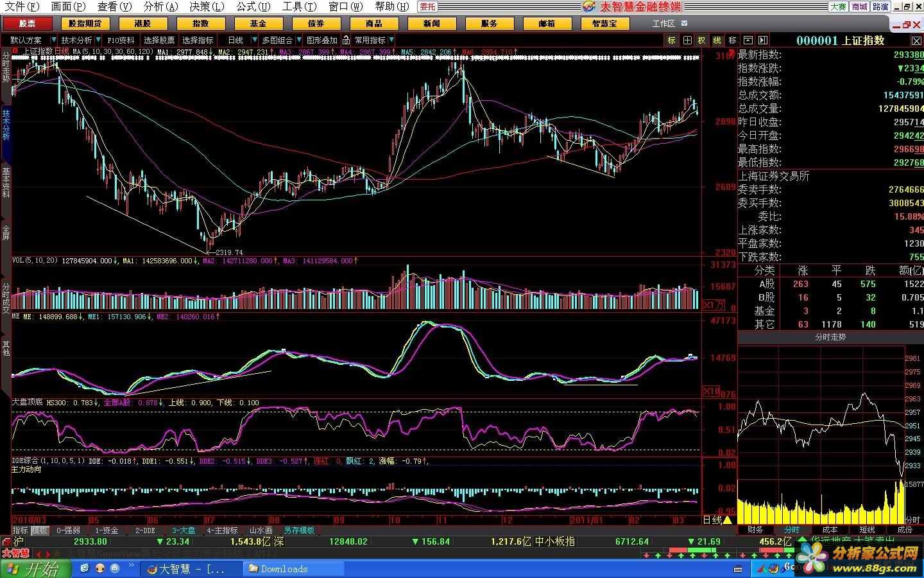This screenshot has height=578, width=924.
Task: Open the 工具(T) menu
Action: tap(299, 6)
